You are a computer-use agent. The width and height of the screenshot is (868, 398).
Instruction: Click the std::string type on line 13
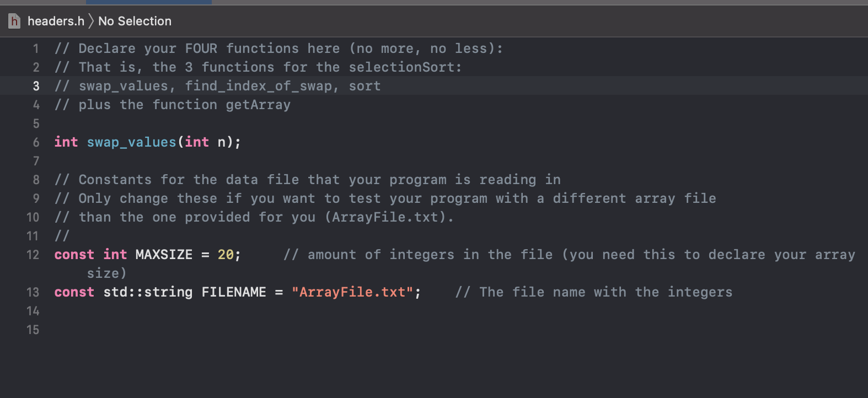click(x=148, y=292)
